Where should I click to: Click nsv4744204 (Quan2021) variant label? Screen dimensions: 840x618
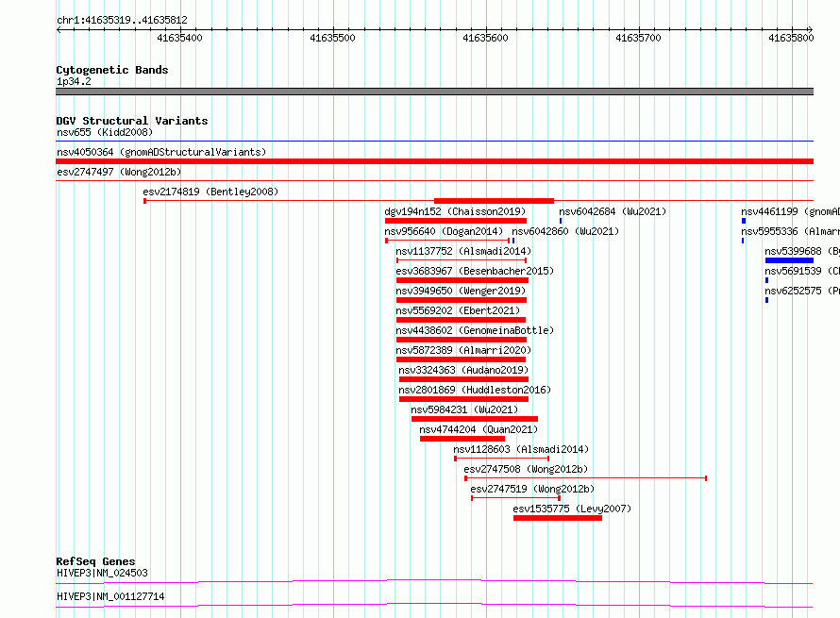coord(479,429)
